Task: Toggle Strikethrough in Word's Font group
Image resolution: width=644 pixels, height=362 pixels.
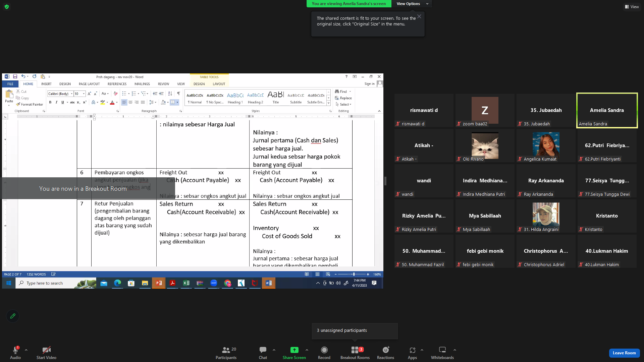Action: click(x=72, y=102)
